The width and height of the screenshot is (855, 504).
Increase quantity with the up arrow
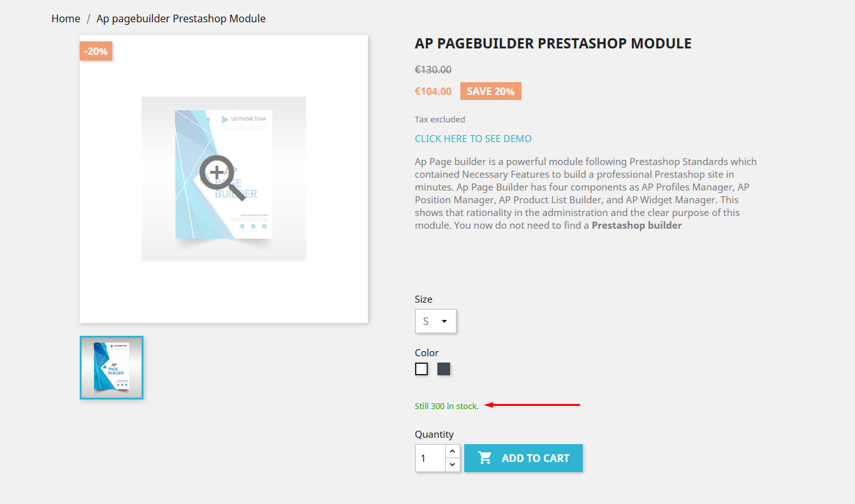coord(452,451)
